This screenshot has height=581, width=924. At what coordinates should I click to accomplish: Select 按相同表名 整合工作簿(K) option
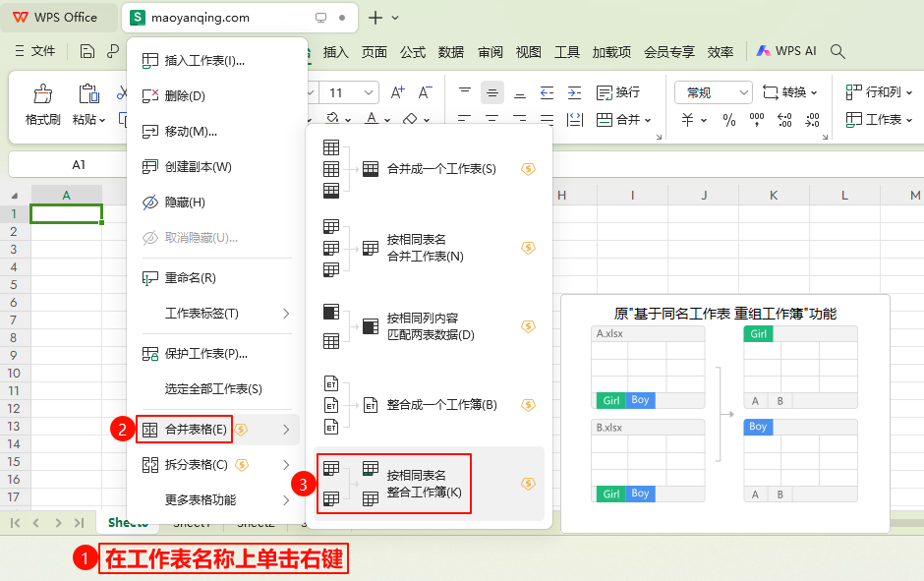tap(424, 484)
